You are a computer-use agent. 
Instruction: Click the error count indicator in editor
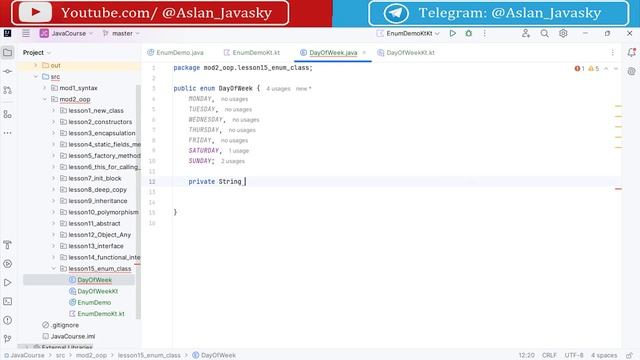[x=580, y=69]
